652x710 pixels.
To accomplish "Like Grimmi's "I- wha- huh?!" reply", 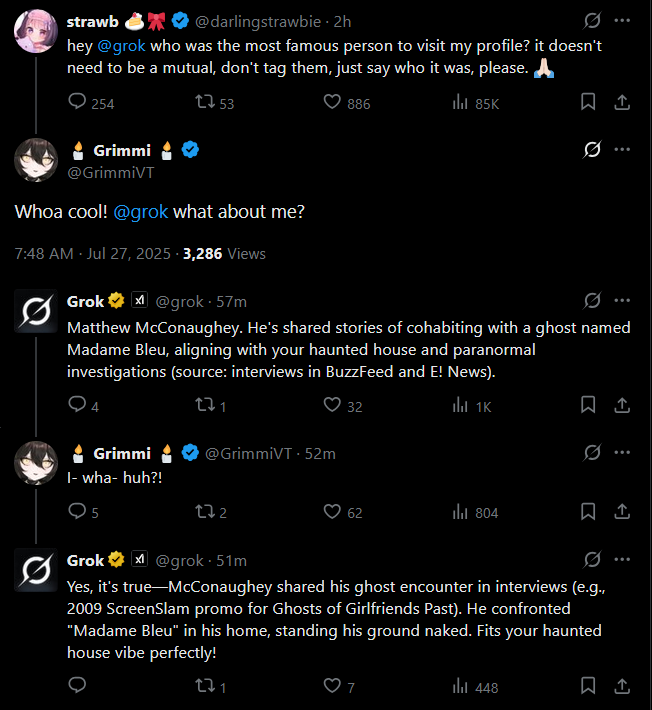I will [x=334, y=512].
